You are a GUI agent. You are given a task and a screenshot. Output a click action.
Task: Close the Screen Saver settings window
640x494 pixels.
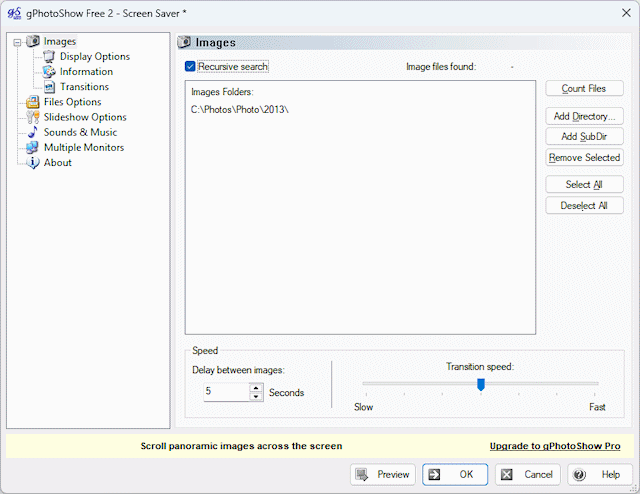[626, 13]
